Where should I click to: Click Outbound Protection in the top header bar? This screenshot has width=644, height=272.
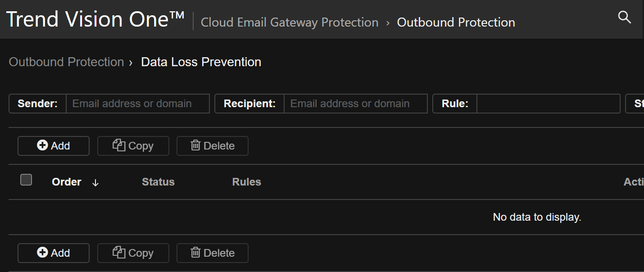pos(456,22)
